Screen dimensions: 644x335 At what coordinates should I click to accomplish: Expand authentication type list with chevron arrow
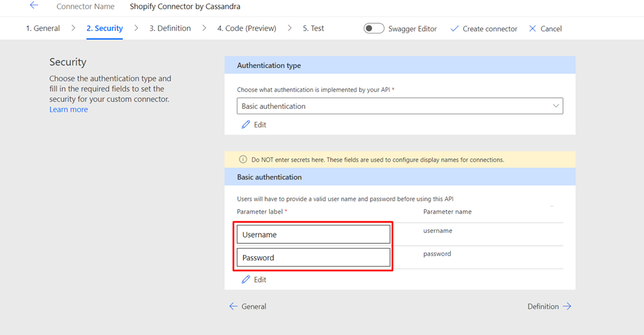pyautogui.click(x=556, y=106)
